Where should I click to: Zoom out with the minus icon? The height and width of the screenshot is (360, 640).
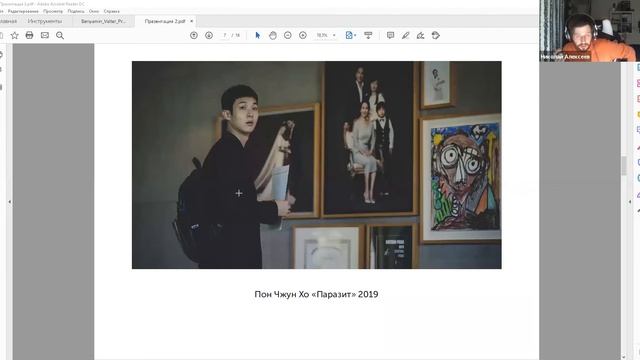pos(288,36)
